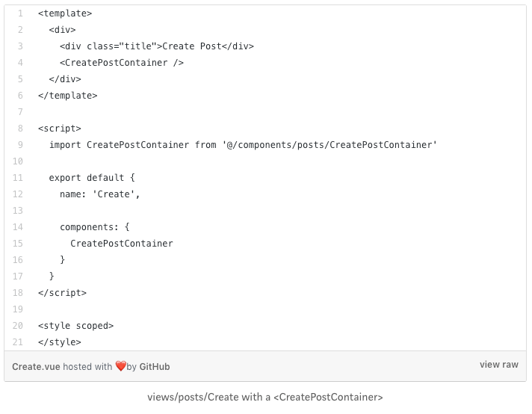Click the <style scoped> tag line
The height and width of the screenshot is (414, 532).
click(75, 326)
